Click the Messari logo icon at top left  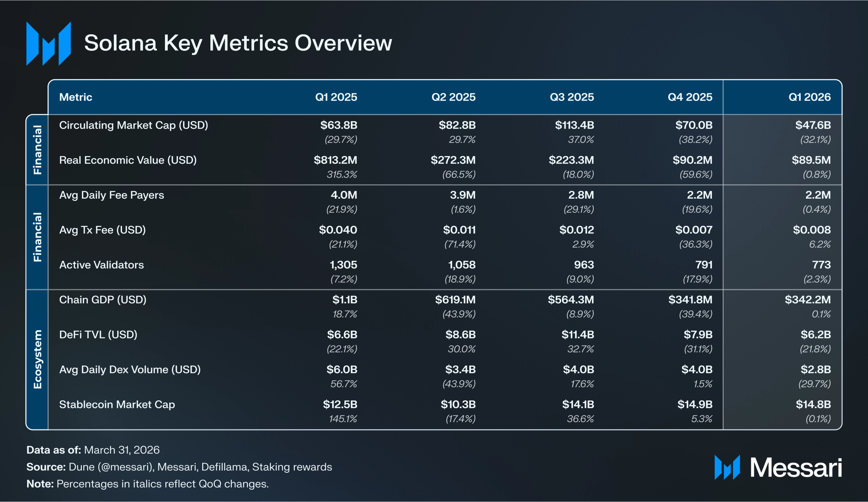point(49,43)
